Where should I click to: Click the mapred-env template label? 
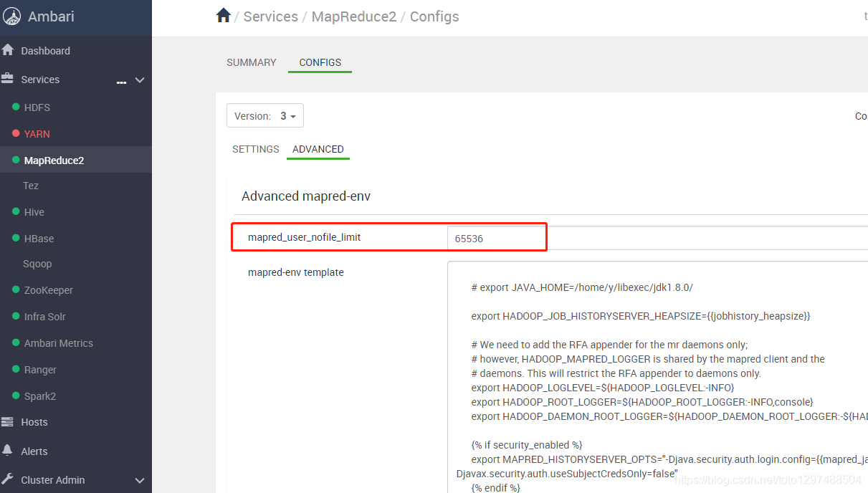click(296, 272)
